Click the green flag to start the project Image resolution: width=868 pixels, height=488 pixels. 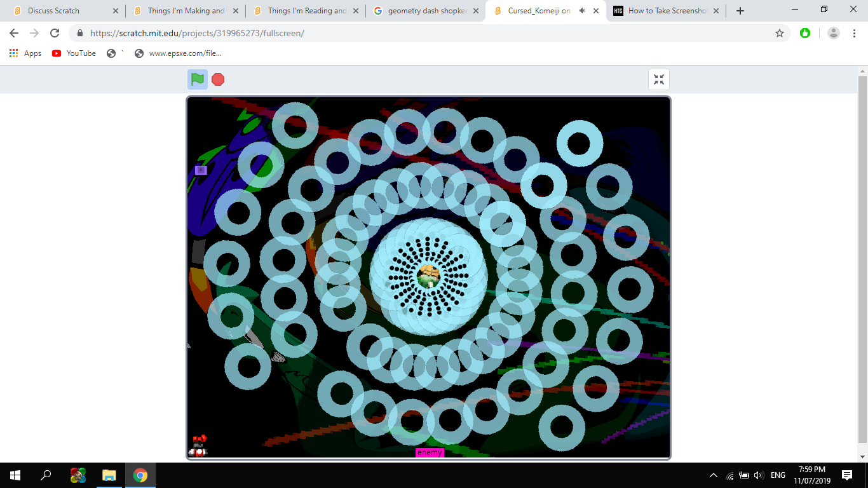198,79
